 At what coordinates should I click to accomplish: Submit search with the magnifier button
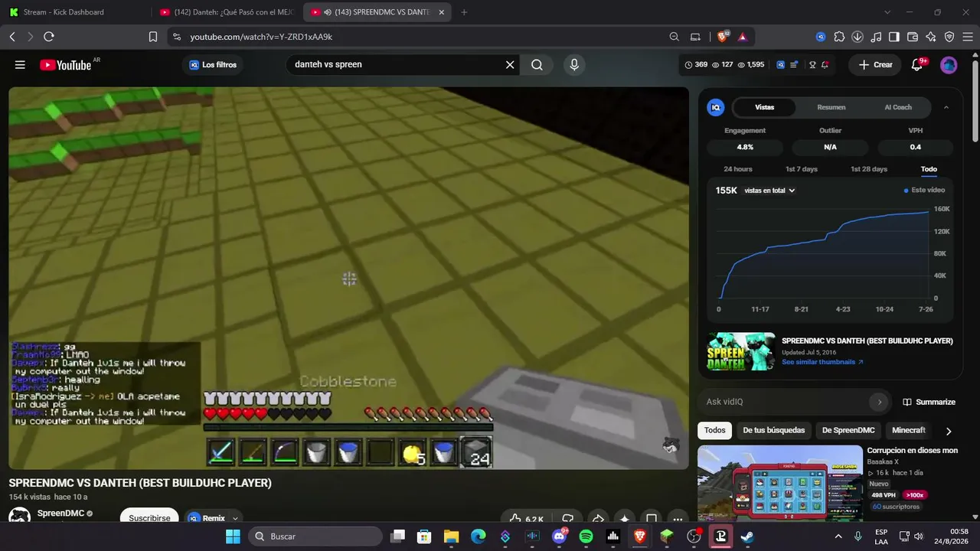click(537, 65)
